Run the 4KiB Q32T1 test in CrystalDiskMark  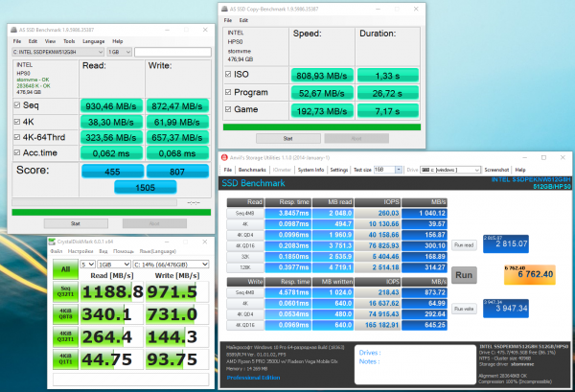pyautogui.click(x=65, y=336)
